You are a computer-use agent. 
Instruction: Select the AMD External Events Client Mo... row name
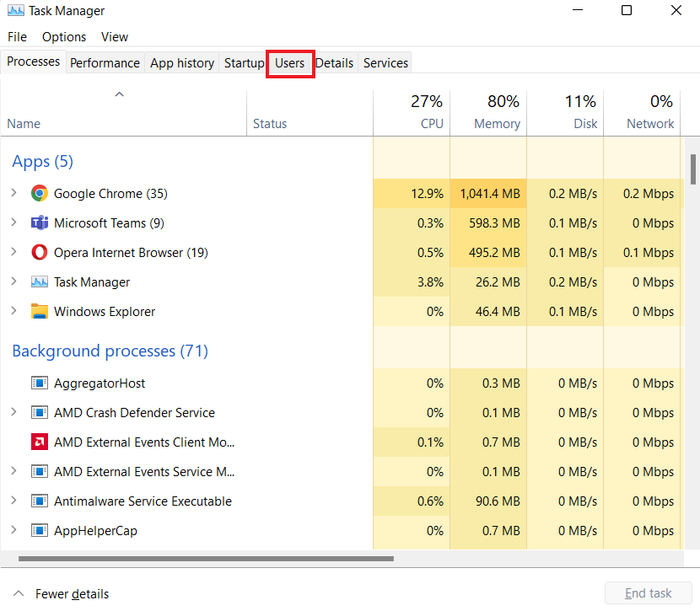[144, 442]
